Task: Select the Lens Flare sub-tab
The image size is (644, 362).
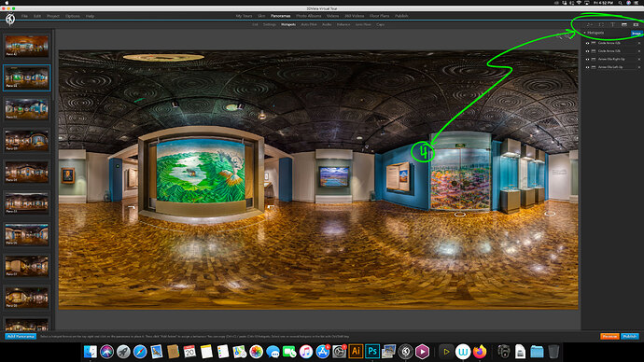Action: pos(363,24)
